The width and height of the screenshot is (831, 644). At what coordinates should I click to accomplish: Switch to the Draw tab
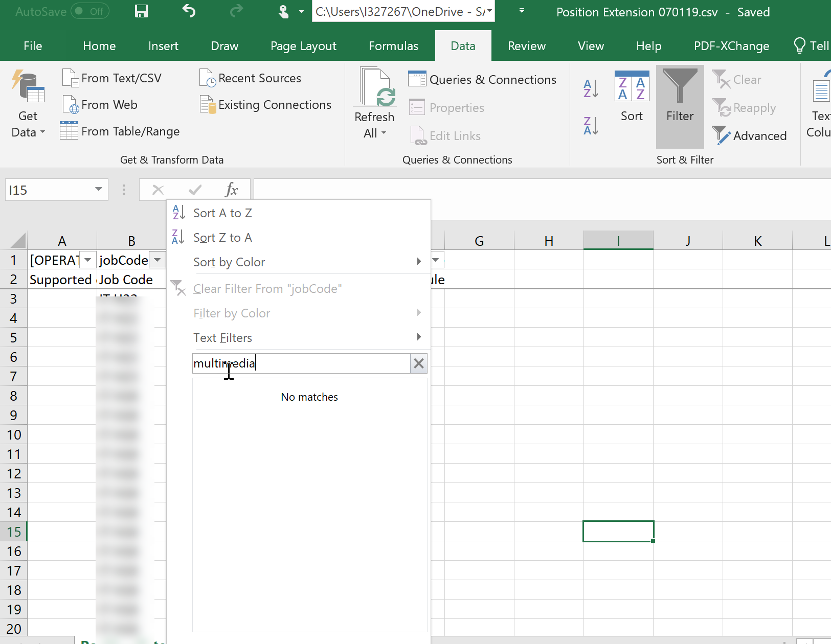tap(224, 46)
